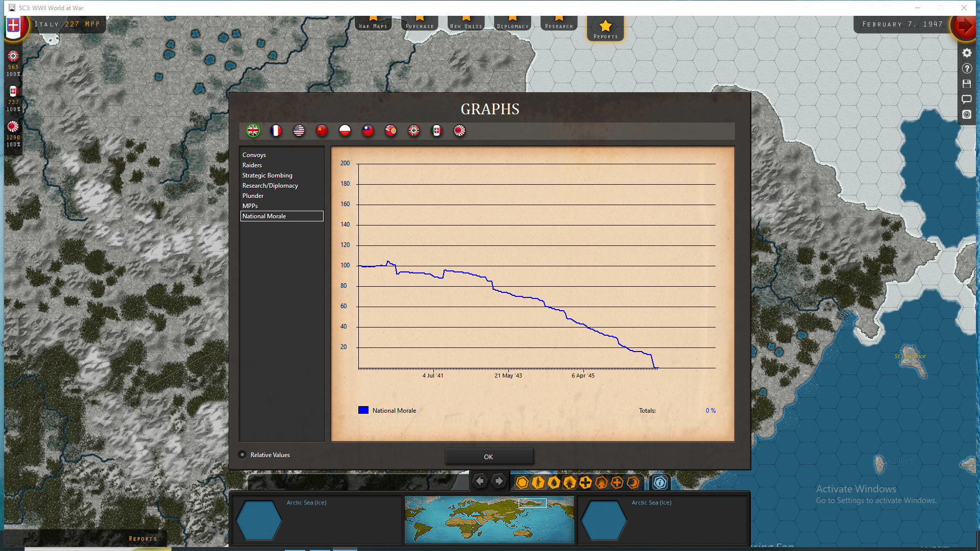Select National Morale in the graph list
980x551 pixels.
coord(264,216)
